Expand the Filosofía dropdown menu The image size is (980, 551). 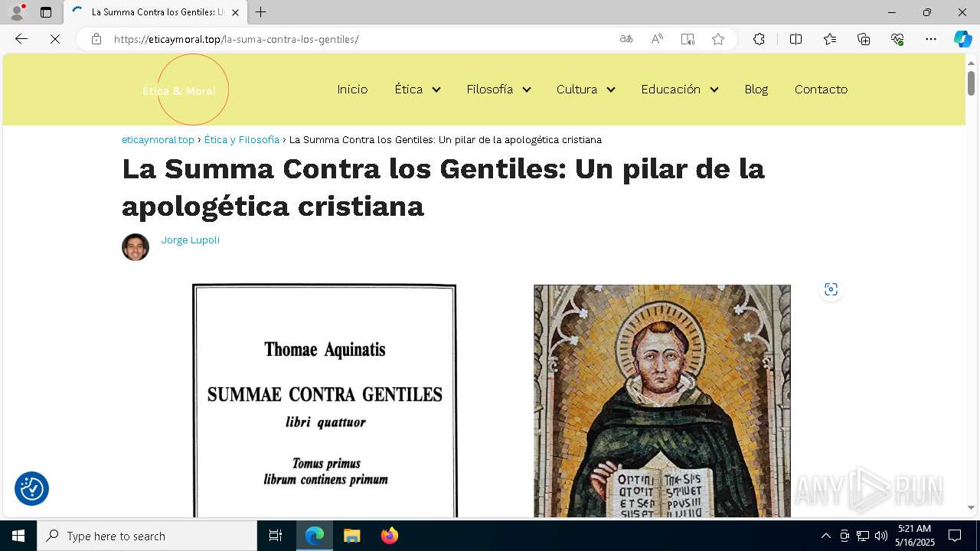coord(527,90)
